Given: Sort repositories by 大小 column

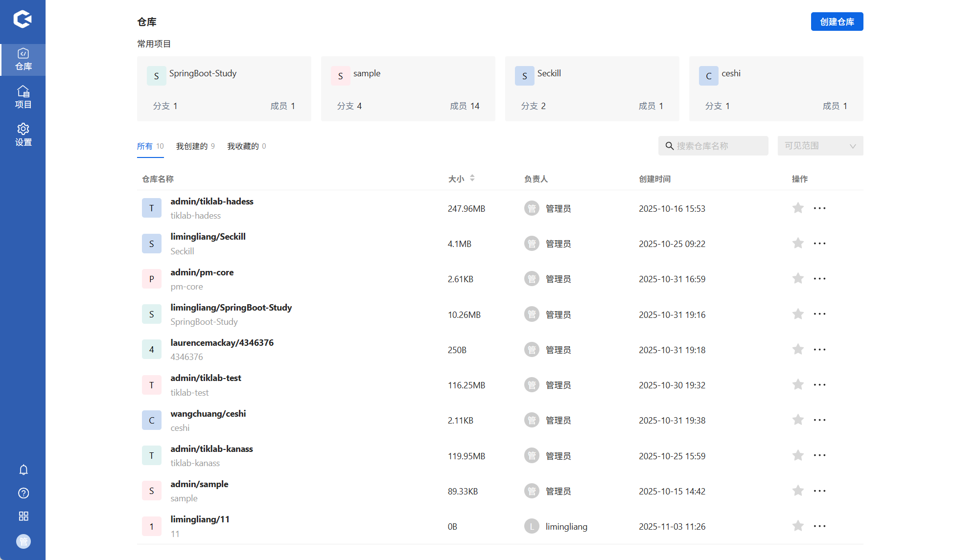Looking at the screenshot, I should 472,179.
